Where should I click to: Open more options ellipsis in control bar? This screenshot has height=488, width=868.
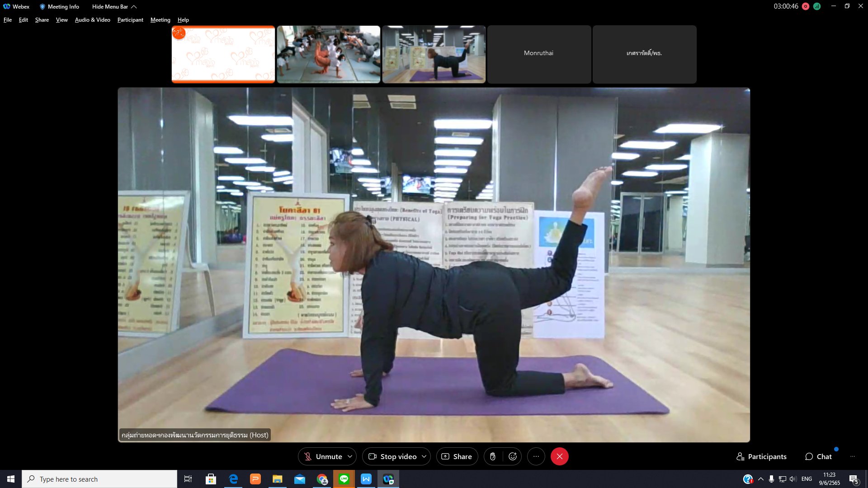536,456
